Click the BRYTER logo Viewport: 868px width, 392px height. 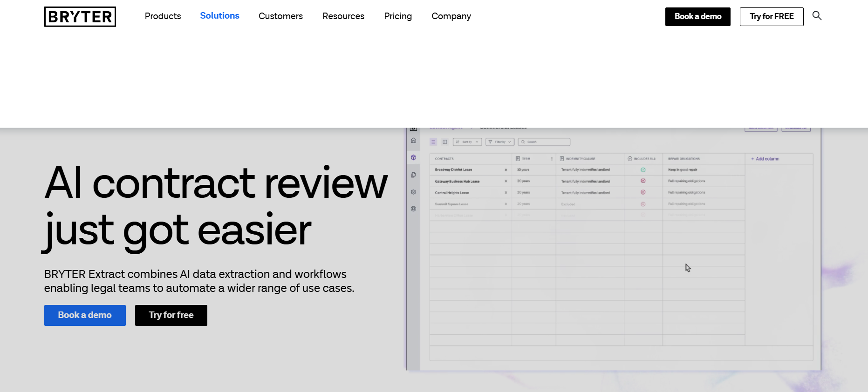tap(80, 17)
